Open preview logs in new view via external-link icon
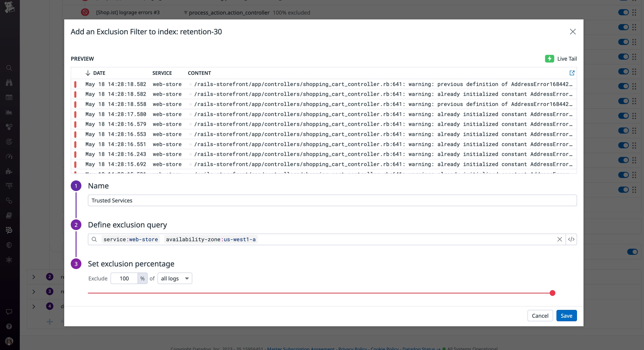 [x=572, y=73]
